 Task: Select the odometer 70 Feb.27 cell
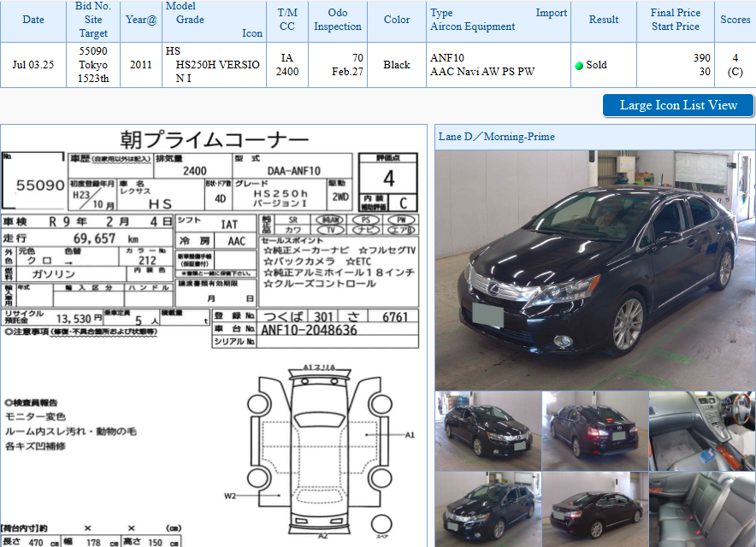coord(338,65)
